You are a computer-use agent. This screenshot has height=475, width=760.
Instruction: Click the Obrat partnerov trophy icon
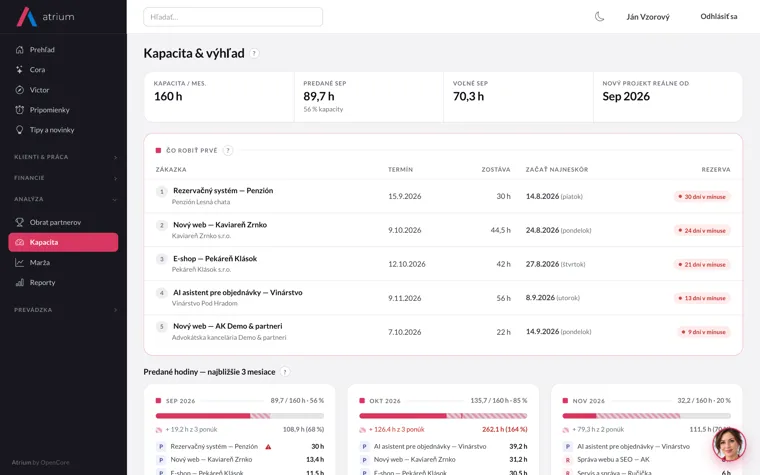coord(19,222)
